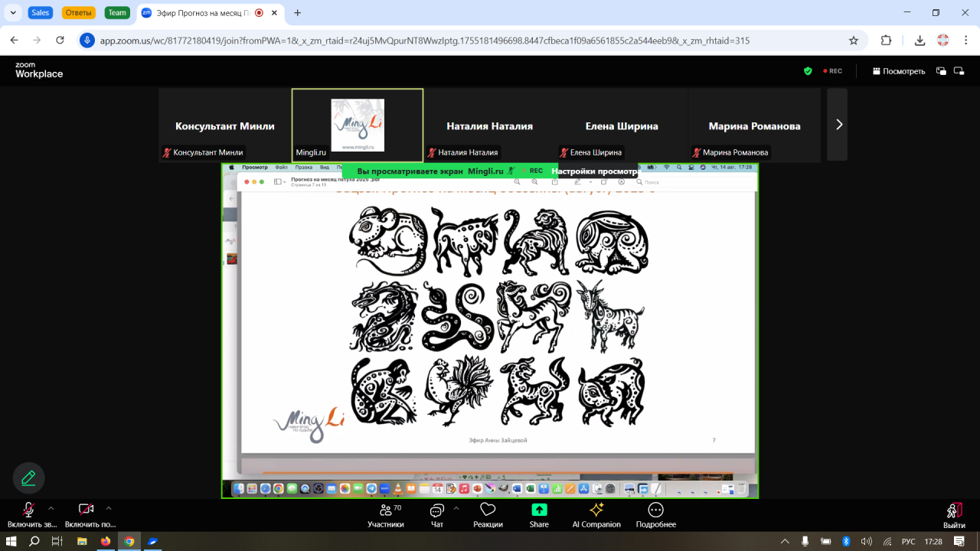This screenshot has height=551, width=980.
Task: Open AI Companion
Action: 596,514
